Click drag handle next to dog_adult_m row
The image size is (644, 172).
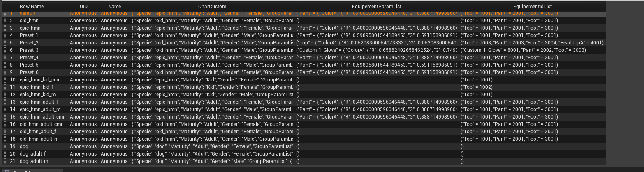tap(5, 161)
